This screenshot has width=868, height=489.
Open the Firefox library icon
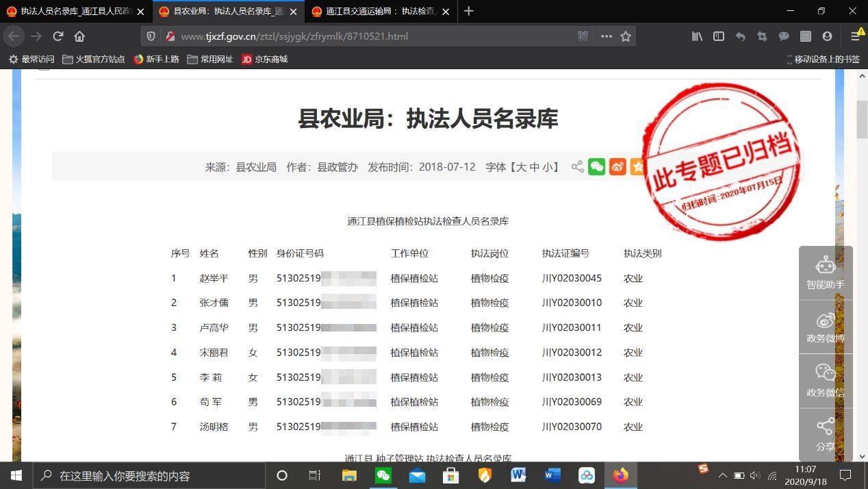pyautogui.click(x=697, y=36)
